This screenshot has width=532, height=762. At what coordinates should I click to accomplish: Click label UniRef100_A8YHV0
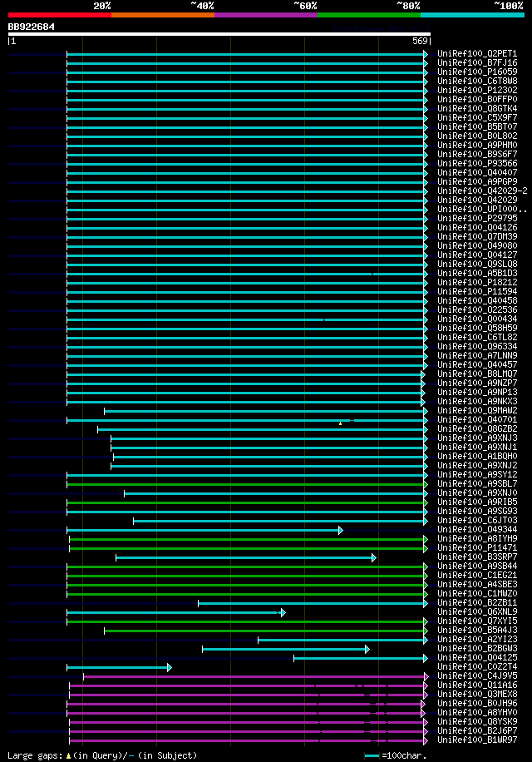(477, 713)
